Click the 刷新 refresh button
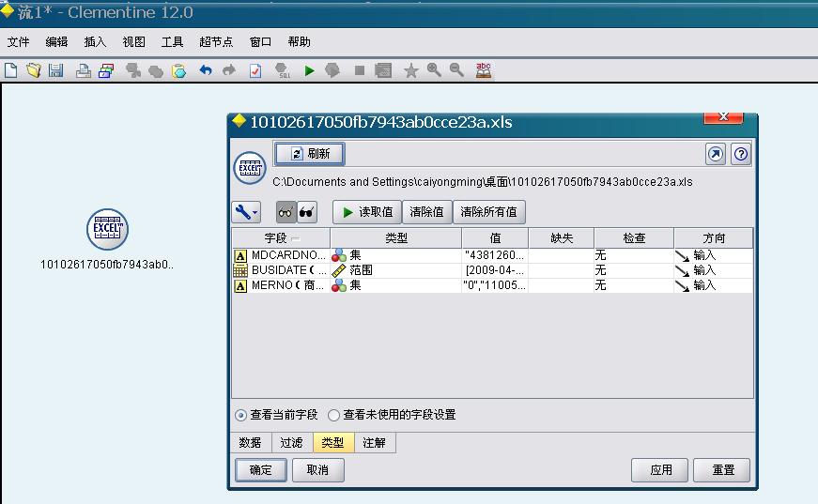818x504 pixels. point(309,154)
